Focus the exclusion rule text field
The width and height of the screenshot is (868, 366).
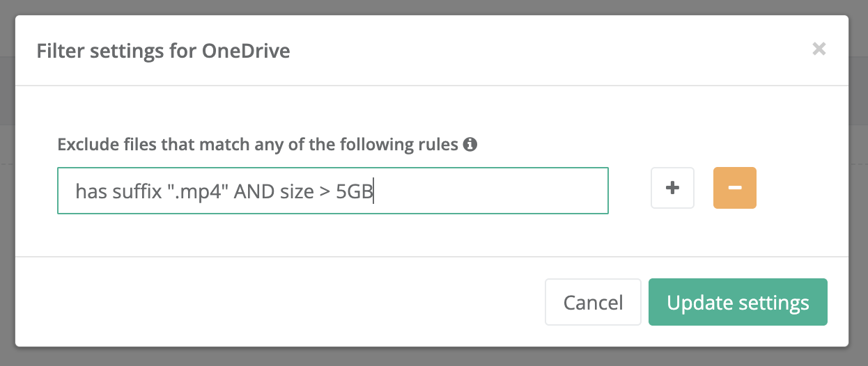(333, 191)
